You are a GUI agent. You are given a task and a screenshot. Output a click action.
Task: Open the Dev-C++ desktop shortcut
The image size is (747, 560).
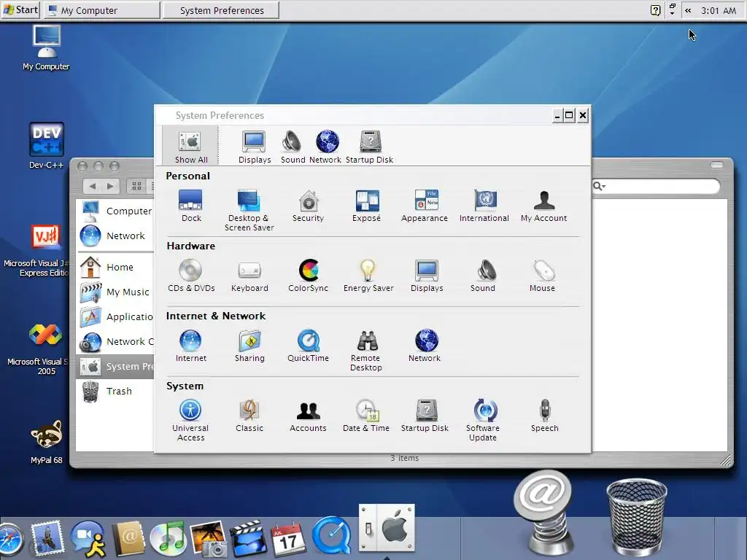[46, 146]
